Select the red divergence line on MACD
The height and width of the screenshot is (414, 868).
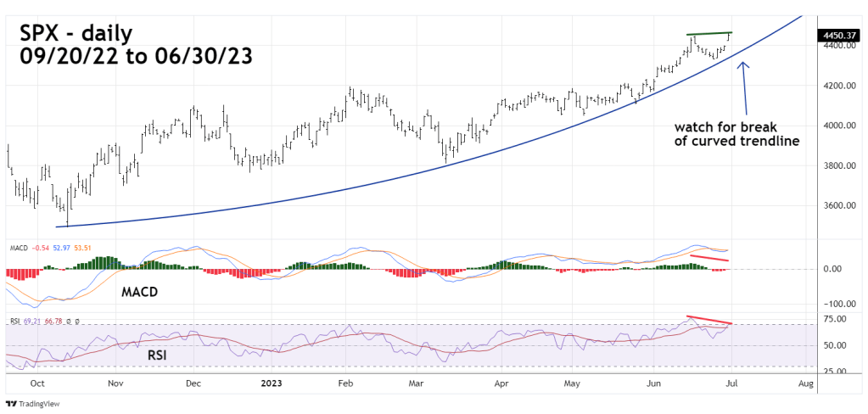[708, 257]
